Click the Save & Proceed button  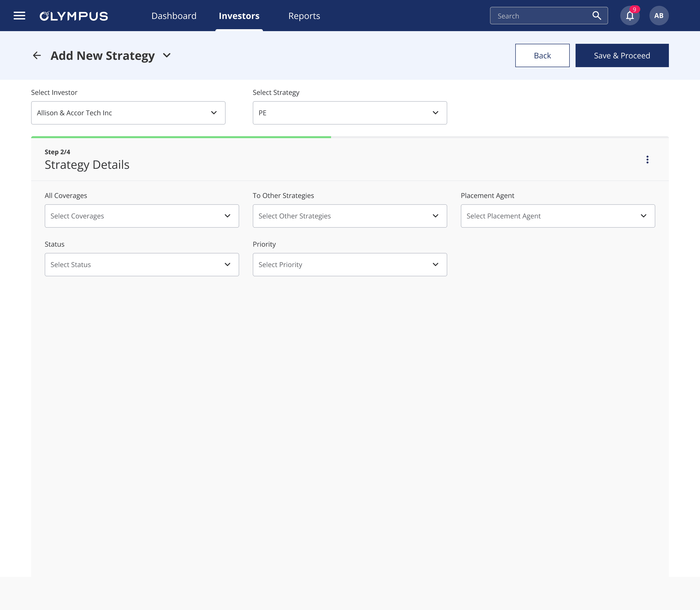622,55
